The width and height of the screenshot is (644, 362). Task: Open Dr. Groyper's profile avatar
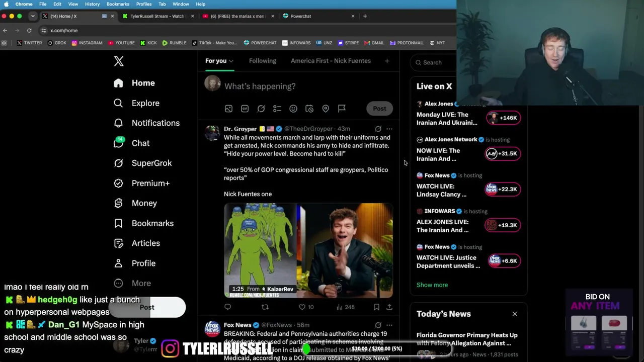pos(212,133)
